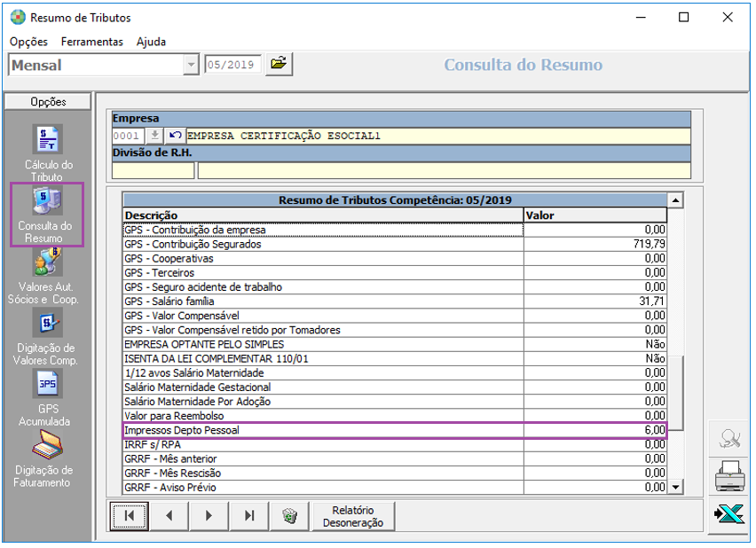The height and width of the screenshot is (548, 756).
Task: Click the recycle bin delete button
Action: coord(290,516)
